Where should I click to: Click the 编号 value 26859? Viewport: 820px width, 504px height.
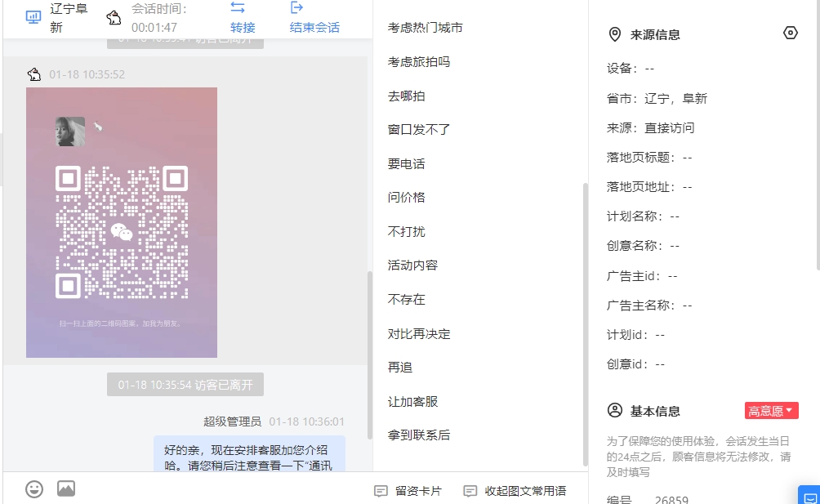pos(671,500)
